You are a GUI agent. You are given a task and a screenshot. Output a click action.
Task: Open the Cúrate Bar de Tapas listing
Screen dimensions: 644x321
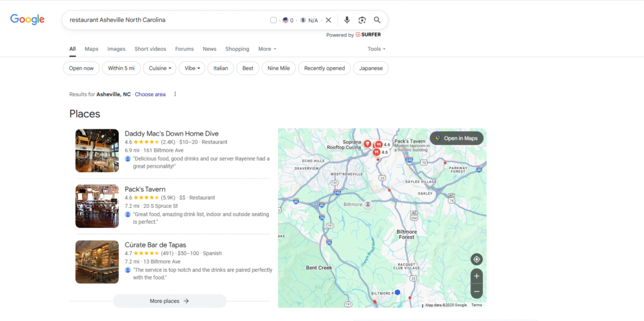tap(155, 244)
